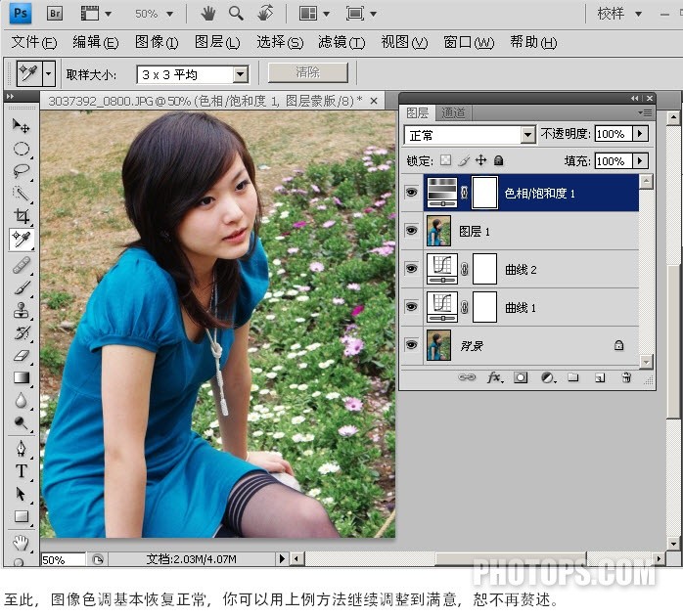Hide the 曲线 1 layer

coord(411,307)
